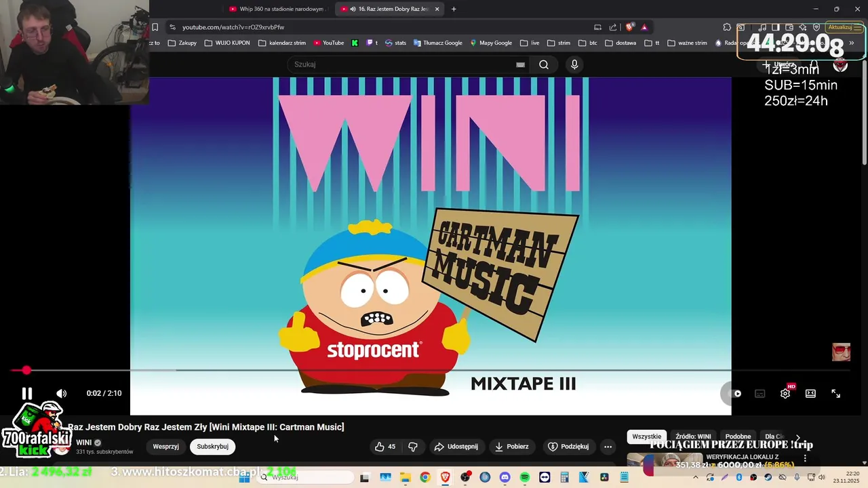Screen dimensions: 868x488
Task: Click the Podziękuj button
Action: [x=568, y=447]
